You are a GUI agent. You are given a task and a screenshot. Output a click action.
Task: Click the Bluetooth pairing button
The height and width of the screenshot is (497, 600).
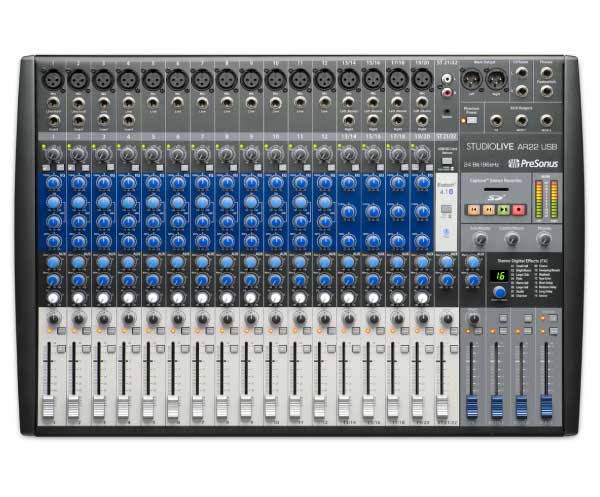click(x=447, y=209)
